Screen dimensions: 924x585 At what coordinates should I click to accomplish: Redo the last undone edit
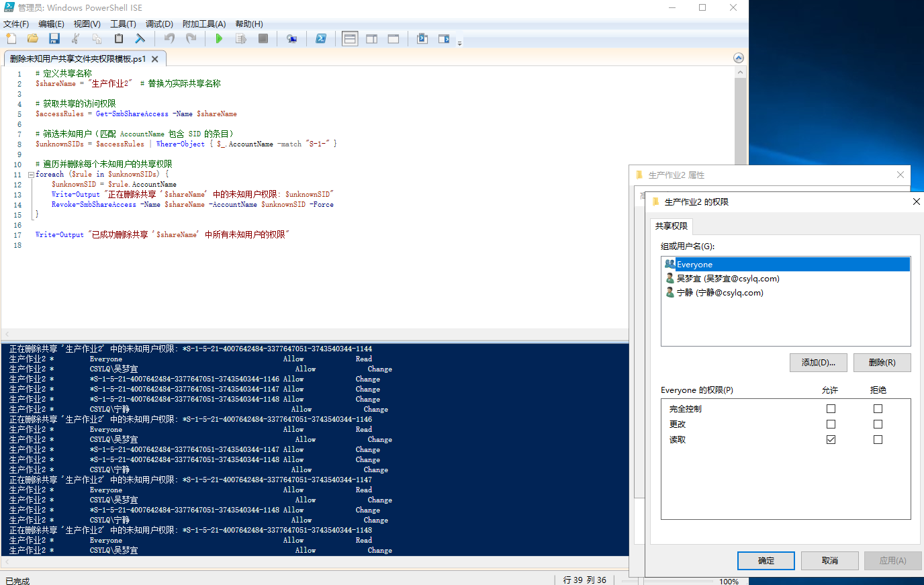tap(191, 39)
